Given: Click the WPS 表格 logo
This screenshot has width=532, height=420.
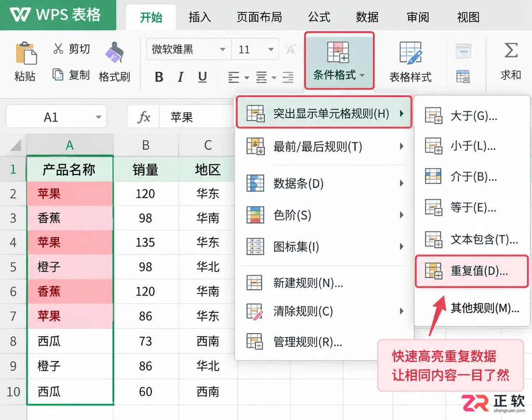Looking at the screenshot, I should 58,15.
